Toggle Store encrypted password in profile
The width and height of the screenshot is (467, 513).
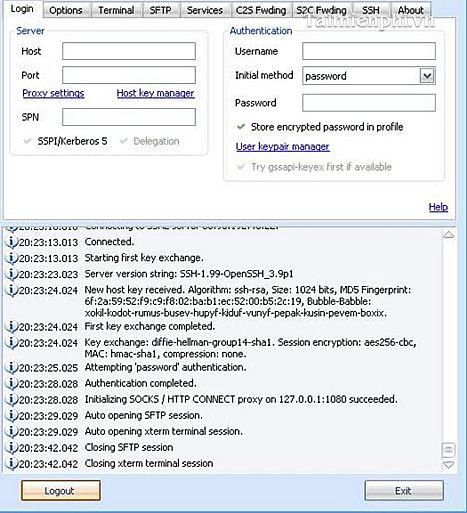point(241,127)
